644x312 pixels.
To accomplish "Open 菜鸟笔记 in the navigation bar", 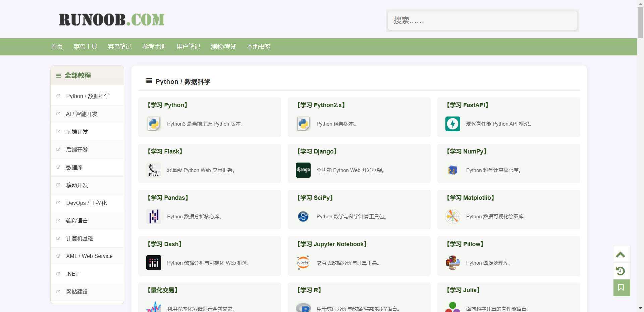I will point(120,47).
